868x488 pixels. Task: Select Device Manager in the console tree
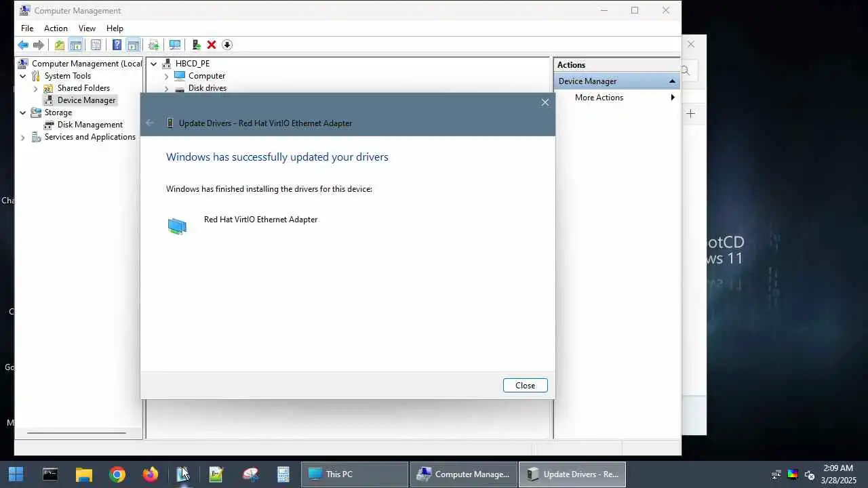coord(86,100)
